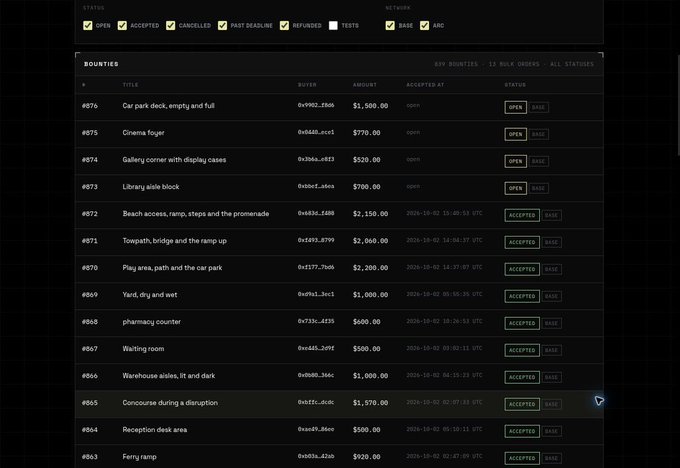This screenshot has width=680, height=468.
Task: Click the accepted timestamp on row #870
Action: click(444, 267)
